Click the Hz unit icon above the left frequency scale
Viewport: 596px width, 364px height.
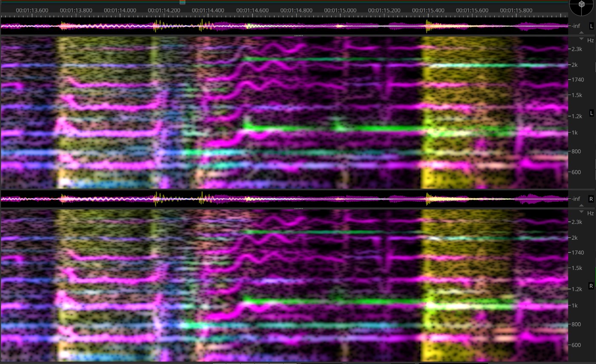coord(591,40)
